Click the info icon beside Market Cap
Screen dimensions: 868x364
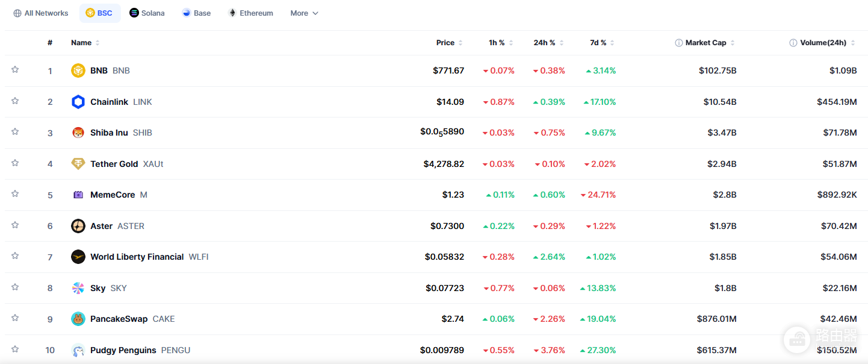(679, 43)
